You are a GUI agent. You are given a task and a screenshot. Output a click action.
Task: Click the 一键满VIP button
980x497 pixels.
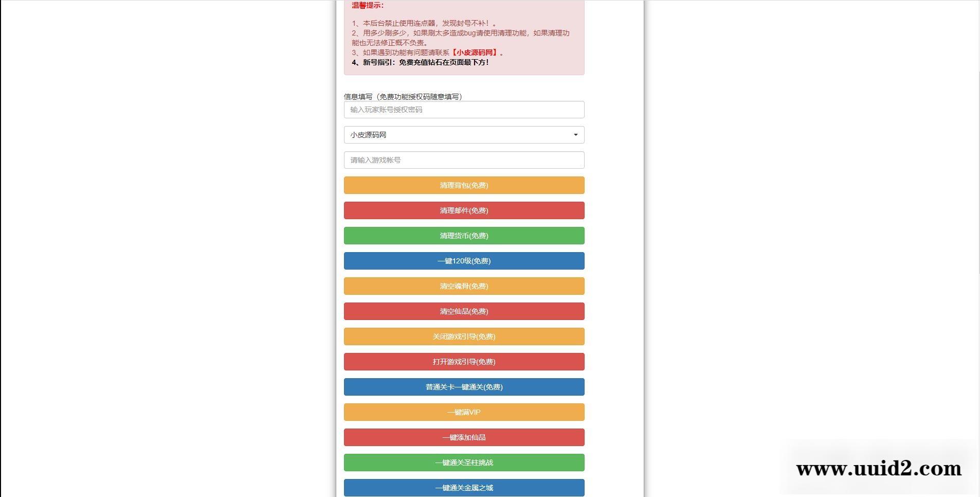pyautogui.click(x=464, y=412)
